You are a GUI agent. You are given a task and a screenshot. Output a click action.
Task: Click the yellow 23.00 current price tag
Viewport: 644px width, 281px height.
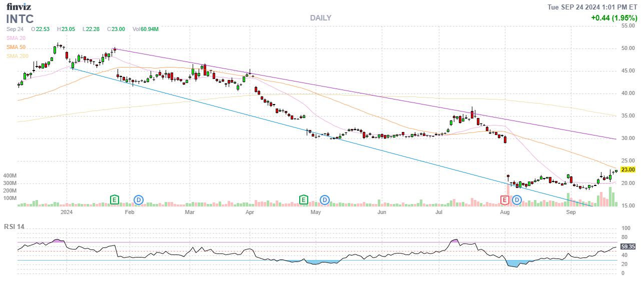tap(627, 169)
